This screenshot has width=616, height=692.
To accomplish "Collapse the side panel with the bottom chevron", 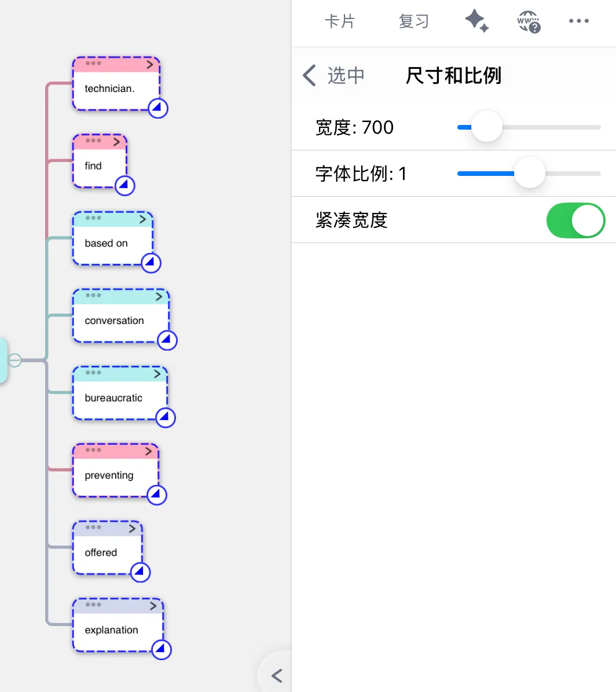I will (277, 675).
